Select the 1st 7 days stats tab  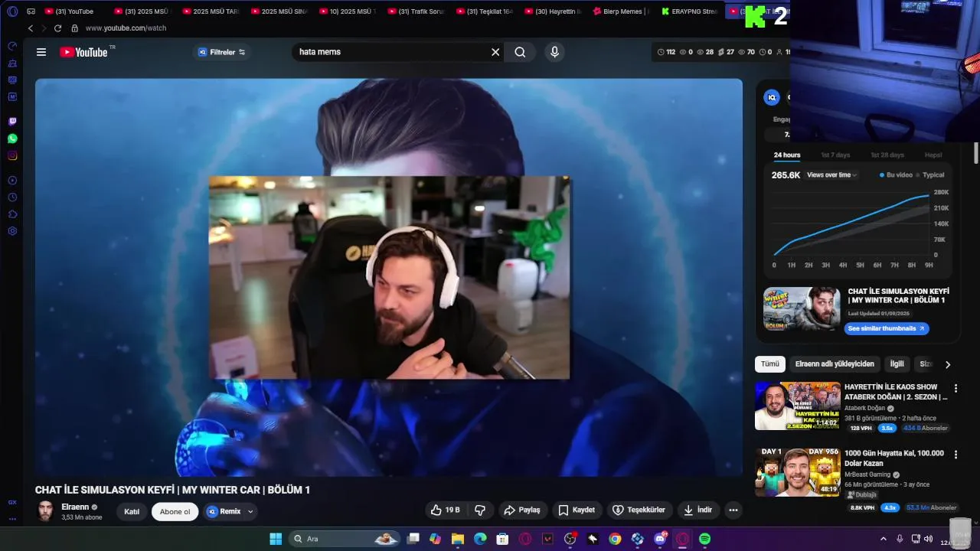coord(835,155)
